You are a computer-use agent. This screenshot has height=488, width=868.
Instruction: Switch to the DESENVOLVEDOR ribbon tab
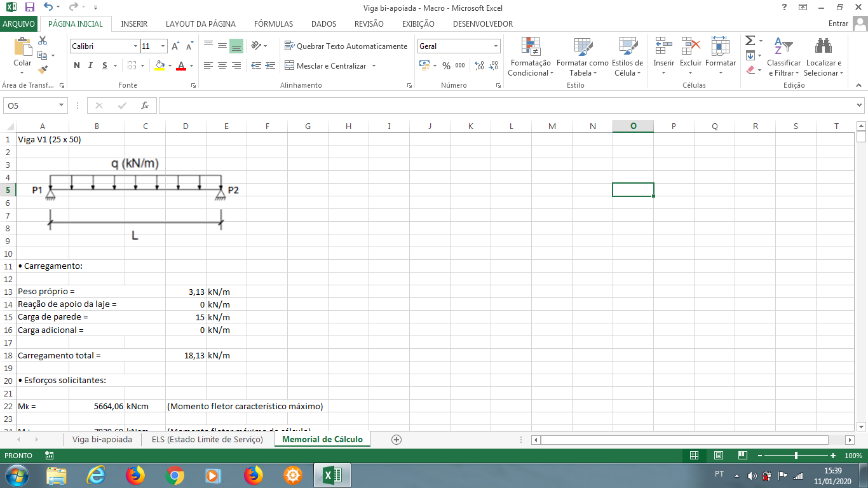(483, 24)
